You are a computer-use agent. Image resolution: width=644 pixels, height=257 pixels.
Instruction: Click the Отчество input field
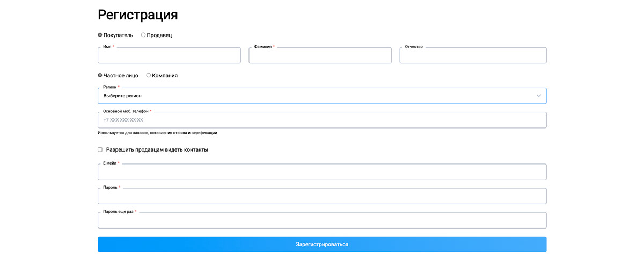[472, 56]
